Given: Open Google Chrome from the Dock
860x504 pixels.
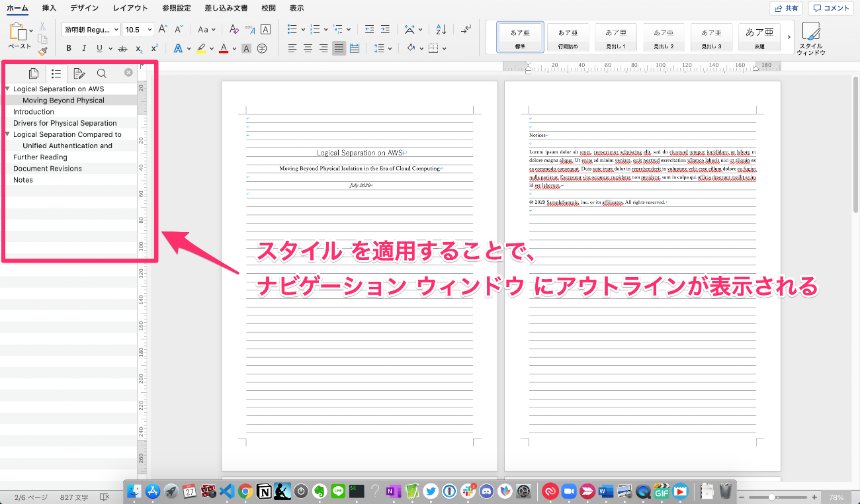Looking at the screenshot, I should [x=245, y=491].
